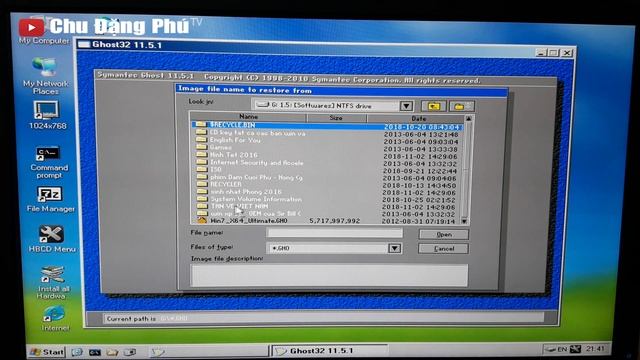The height and width of the screenshot is (360, 640).
Task: Select the 'CD key' folder row
Action: point(327,133)
